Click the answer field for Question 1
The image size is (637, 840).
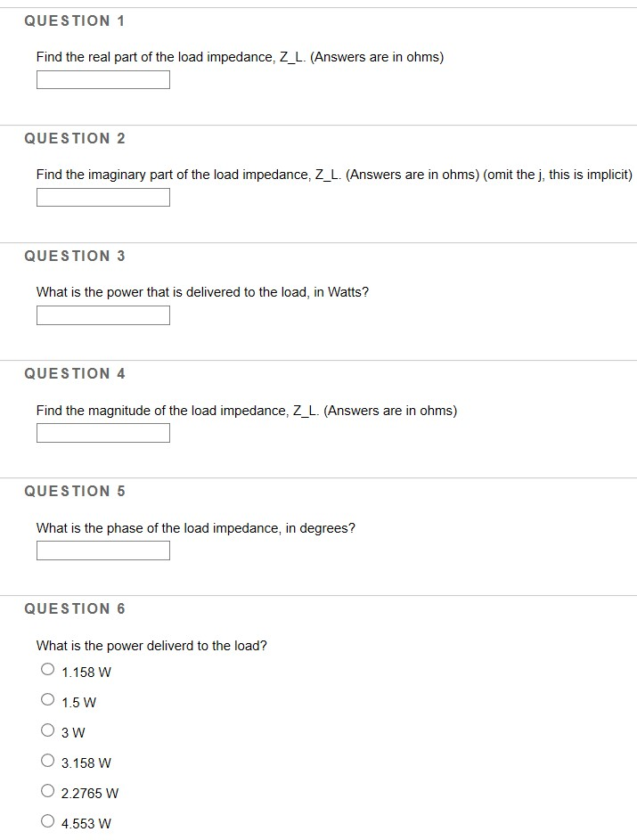(102, 79)
